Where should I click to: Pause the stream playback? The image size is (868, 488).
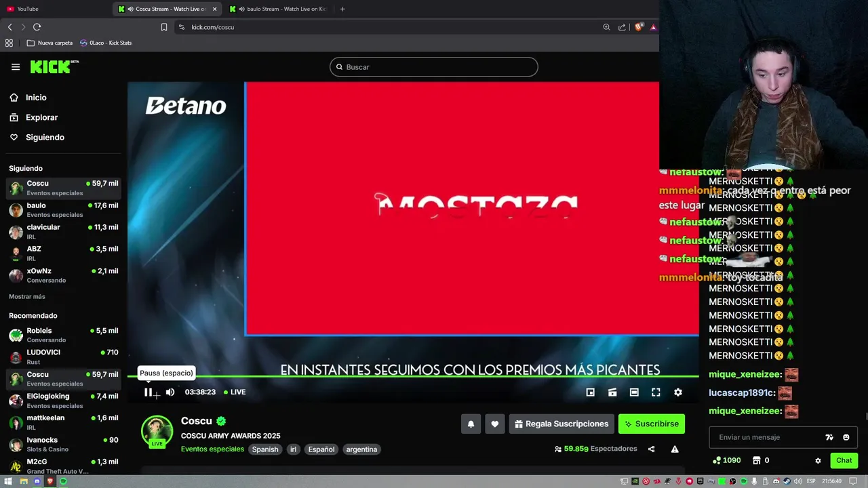coord(148,392)
